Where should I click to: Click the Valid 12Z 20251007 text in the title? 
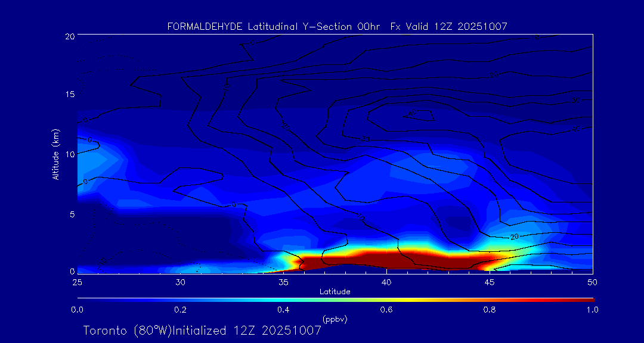pyautogui.click(x=456, y=26)
